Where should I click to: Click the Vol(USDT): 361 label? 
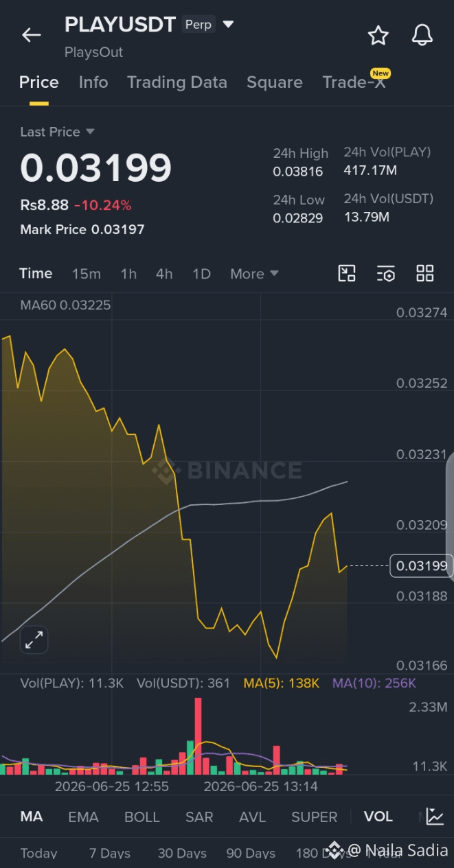point(183,683)
